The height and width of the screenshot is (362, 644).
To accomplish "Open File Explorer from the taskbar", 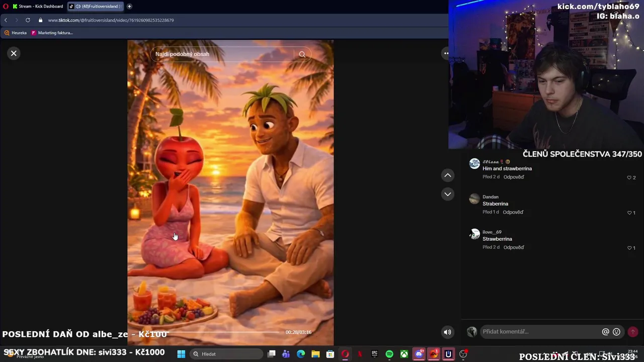I will click(315, 354).
